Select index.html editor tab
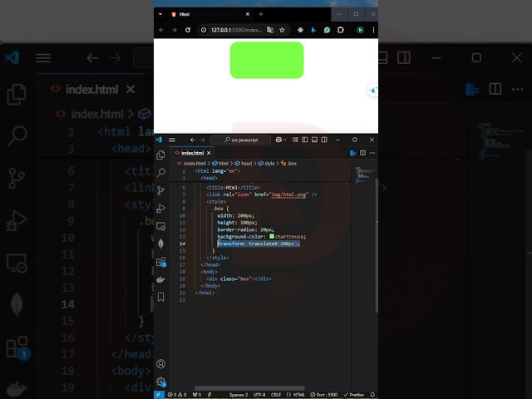This screenshot has height=399, width=532. pos(192,153)
